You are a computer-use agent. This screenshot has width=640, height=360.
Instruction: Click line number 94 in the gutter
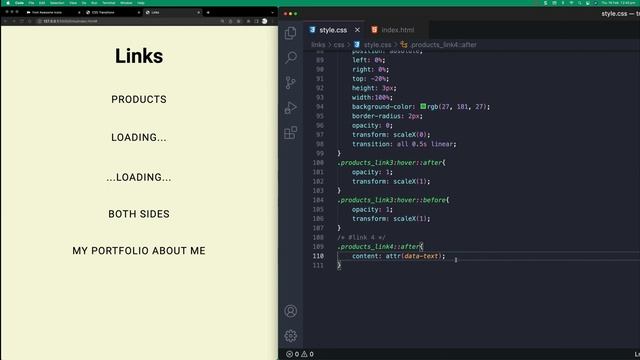[320, 107]
